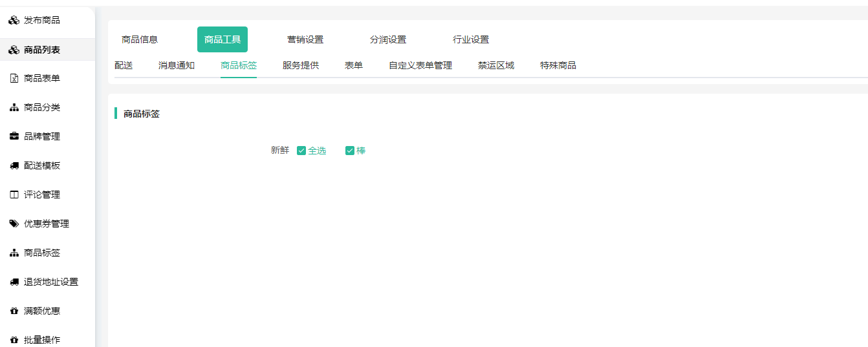Click the 满额优惠 gift icon
This screenshot has height=347, width=868.
tap(14, 311)
